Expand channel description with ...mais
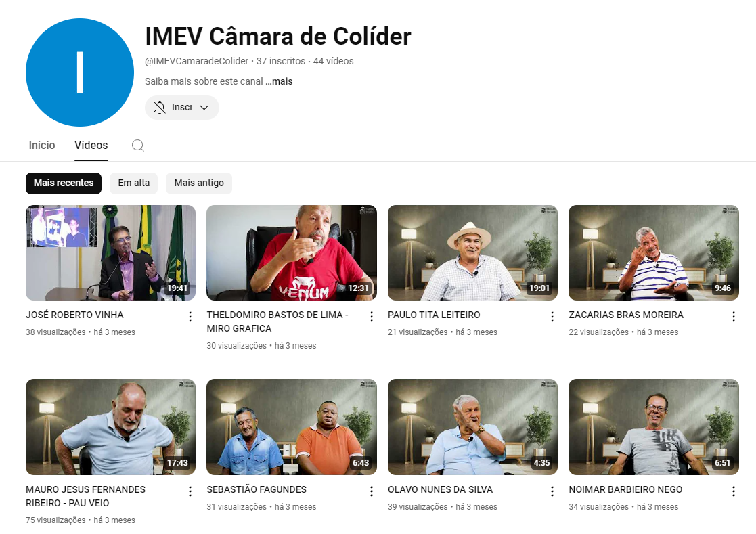This screenshot has width=756, height=534. pos(279,81)
